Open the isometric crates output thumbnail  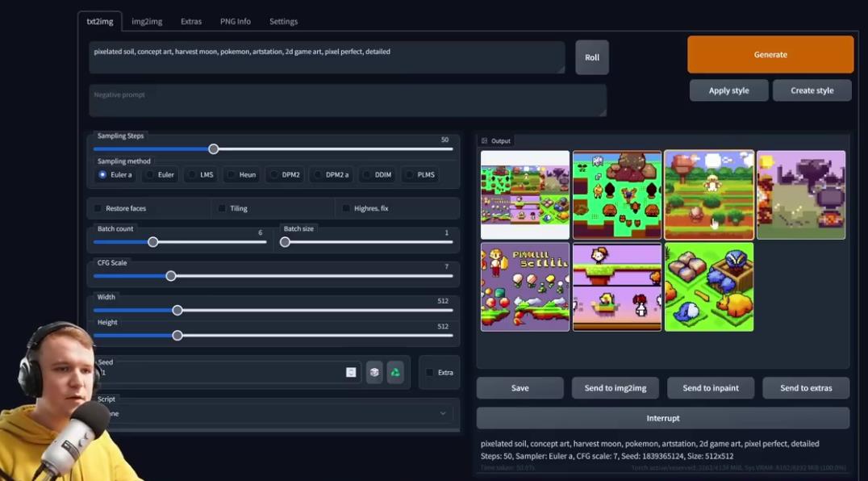709,287
